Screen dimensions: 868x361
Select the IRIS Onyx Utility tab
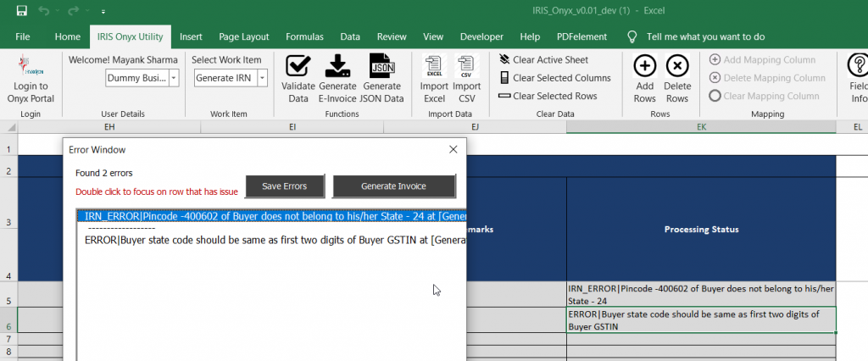pos(130,36)
